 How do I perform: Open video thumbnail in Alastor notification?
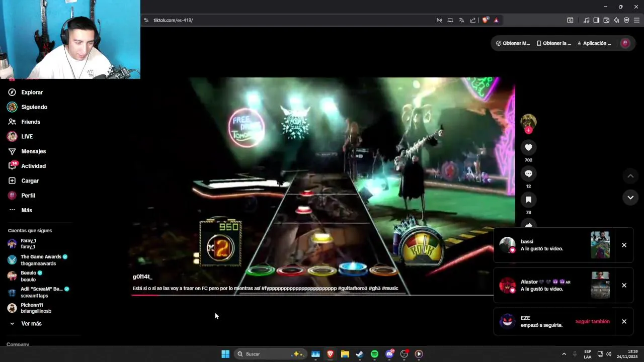pos(600,285)
